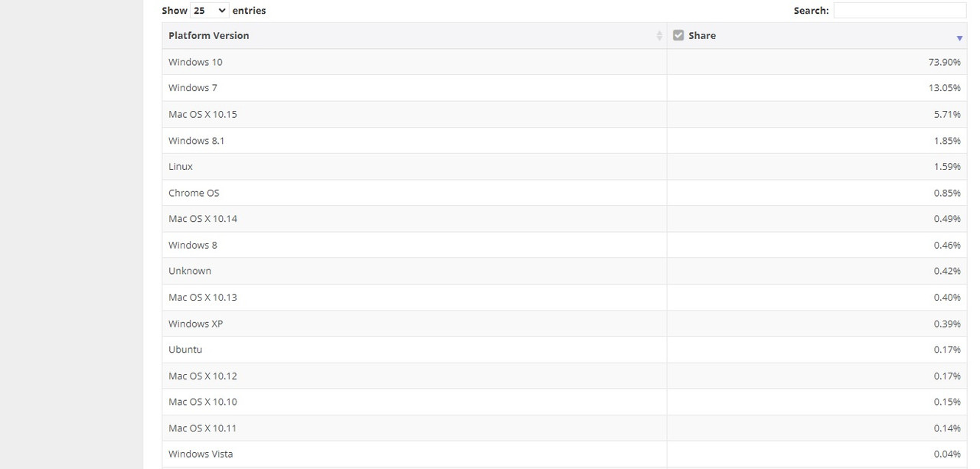Click the 0.14% share value
The height and width of the screenshot is (469, 980).
(947, 428)
